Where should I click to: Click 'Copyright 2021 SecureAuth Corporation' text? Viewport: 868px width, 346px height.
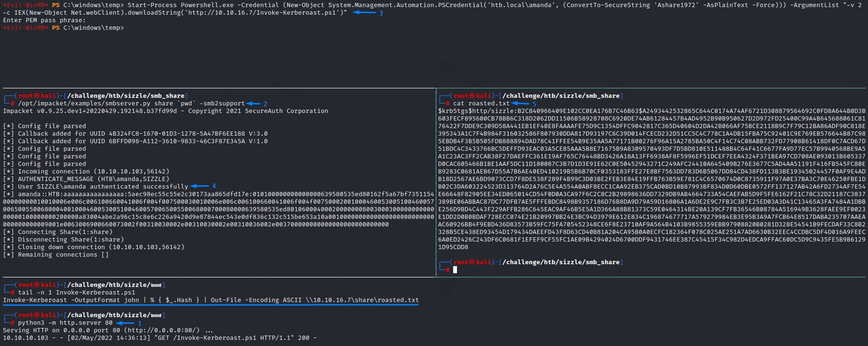[258, 111]
